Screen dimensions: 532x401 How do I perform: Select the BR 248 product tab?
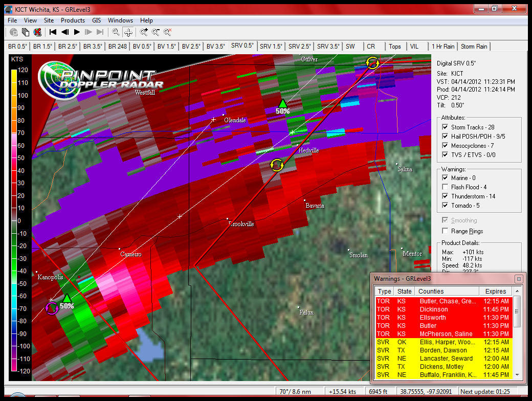click(118, 47)
